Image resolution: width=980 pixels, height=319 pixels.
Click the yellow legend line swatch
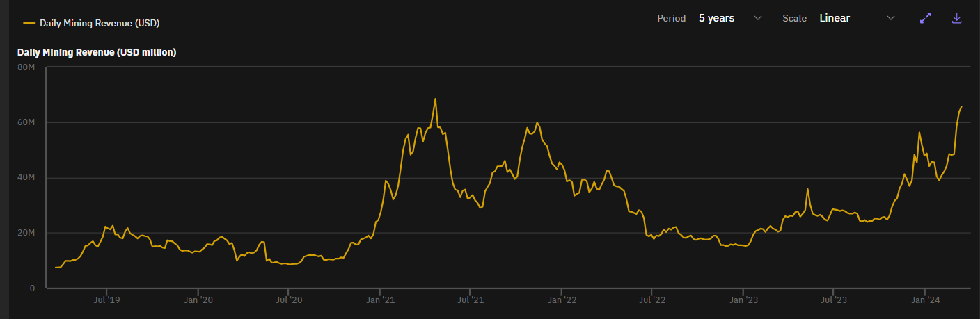point(29,23)
